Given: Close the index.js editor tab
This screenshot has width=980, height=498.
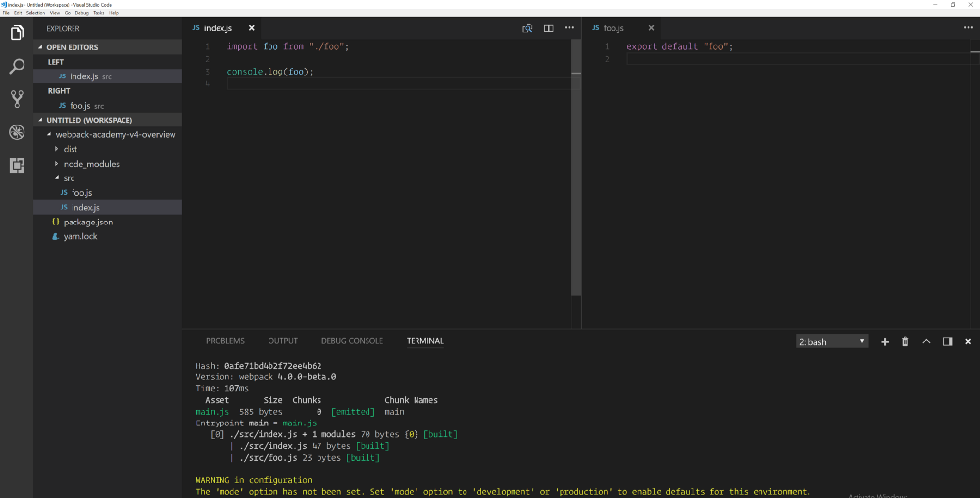Looking at the screenshot, I should point(251,28).
